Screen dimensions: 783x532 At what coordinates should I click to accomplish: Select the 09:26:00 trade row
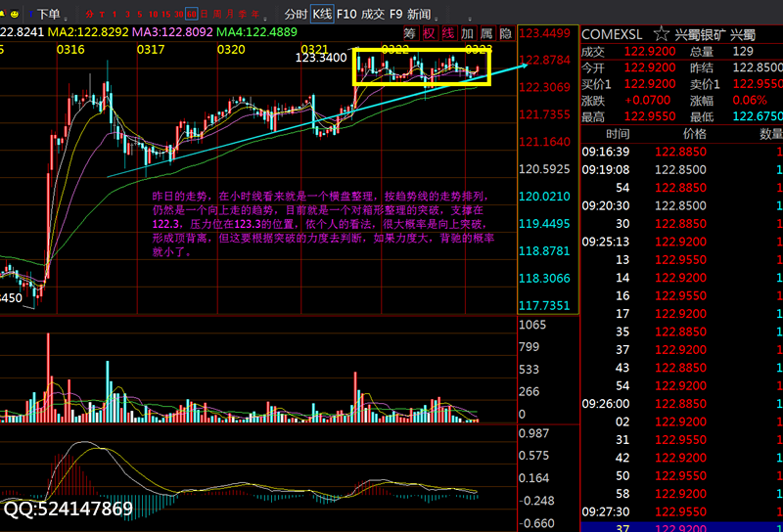[x=681, y=404]
